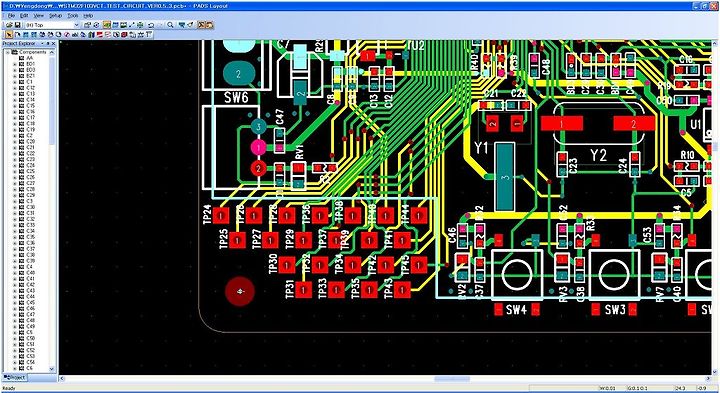Viewport: 720px width, 393px height.
Task: Click Project Explorer auto-hide pin
Action: tap(48, 44)
